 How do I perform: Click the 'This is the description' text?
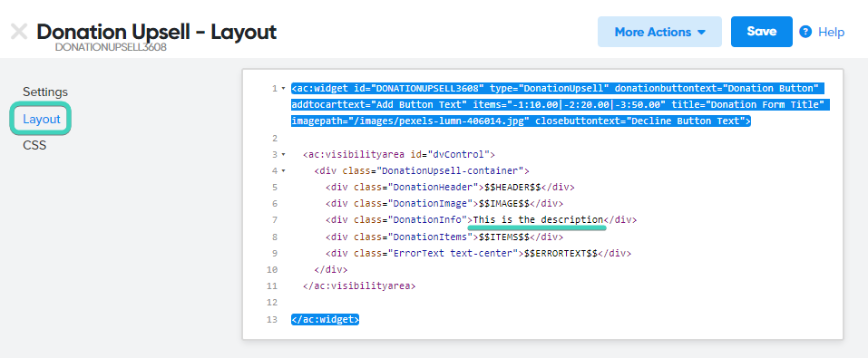(538, 219)
